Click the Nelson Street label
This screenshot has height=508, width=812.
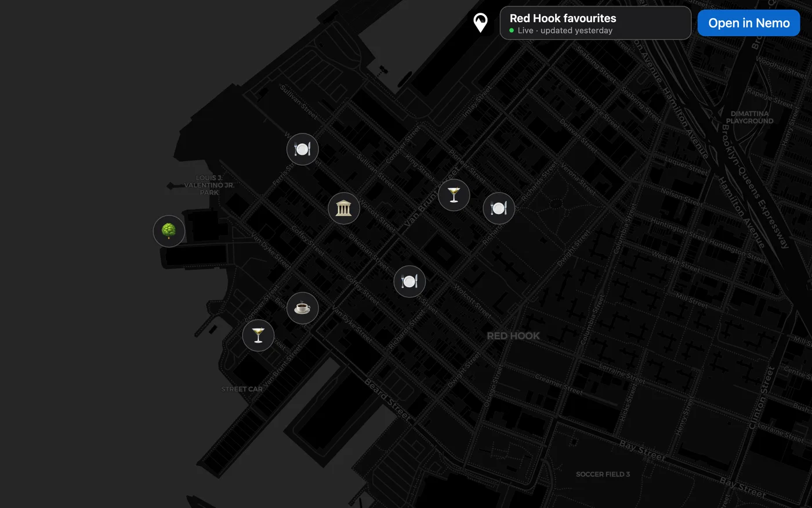pos(681,197)
